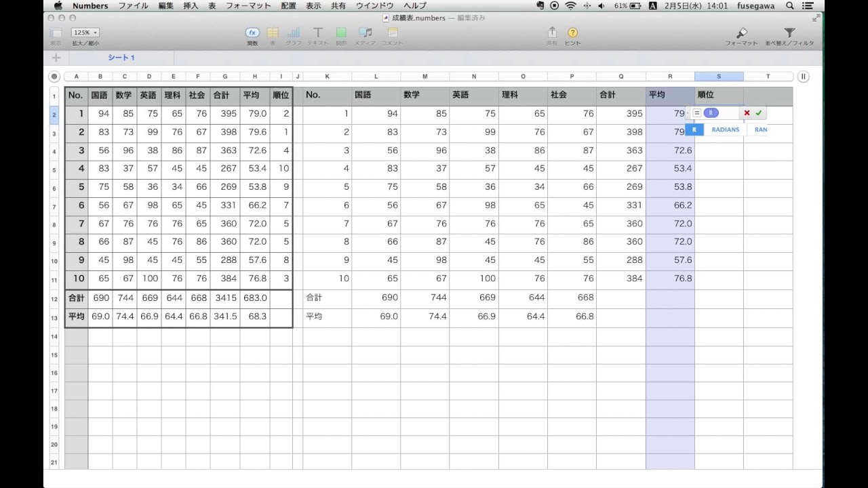This screenshot has height=488, width=868.
Task: Open the 表 menu in menu bar
Action: point(212,5)
